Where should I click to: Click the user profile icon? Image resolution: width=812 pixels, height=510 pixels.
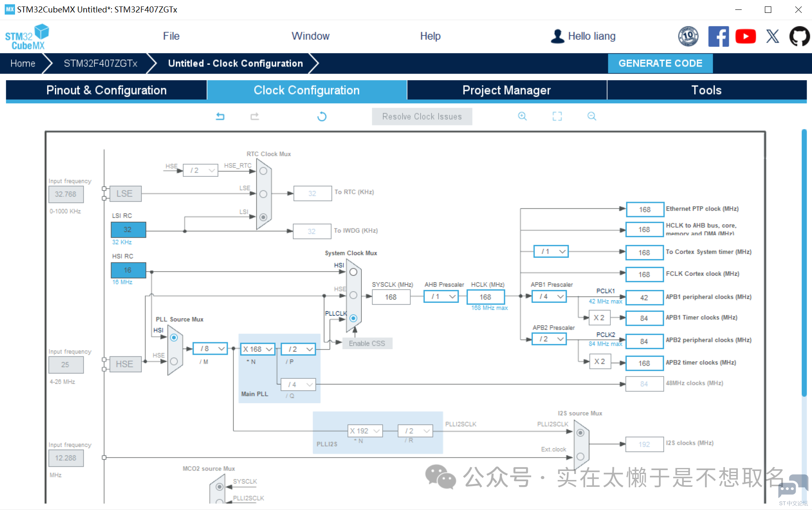pos(557,36)
